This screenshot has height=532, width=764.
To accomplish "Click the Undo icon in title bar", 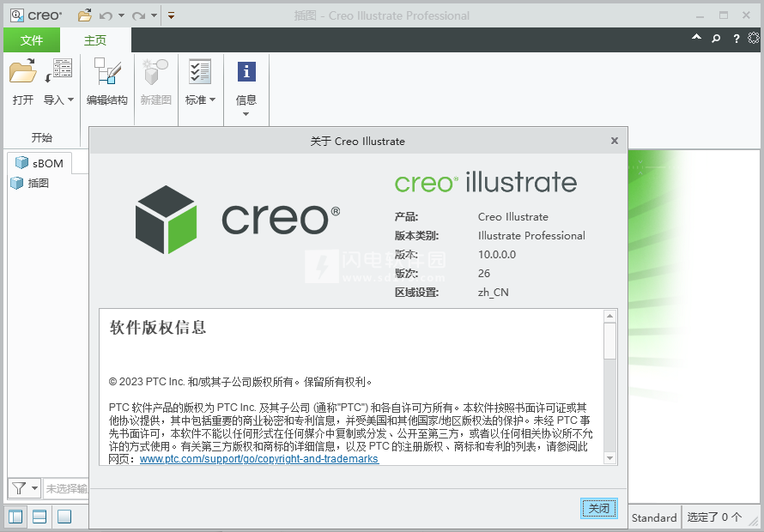I will pyautogui.click(x=106, y=15).
